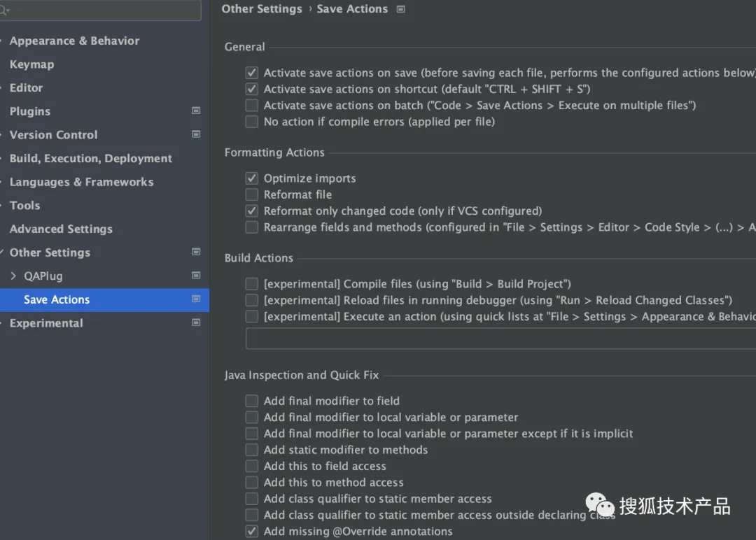Check No action if compile errors
Screen dimensions: 756x540
point(252,122)
